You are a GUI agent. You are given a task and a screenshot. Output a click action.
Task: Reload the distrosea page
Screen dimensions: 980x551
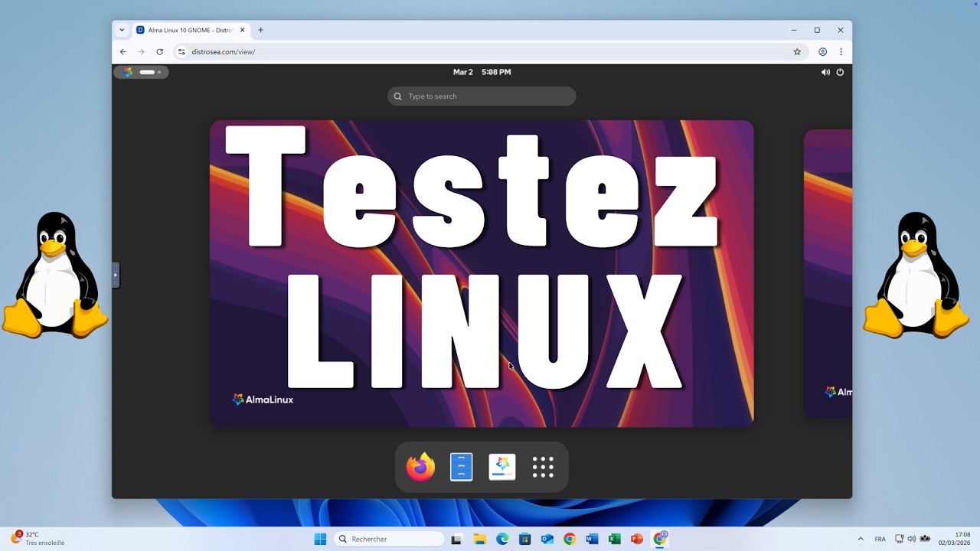159,52
